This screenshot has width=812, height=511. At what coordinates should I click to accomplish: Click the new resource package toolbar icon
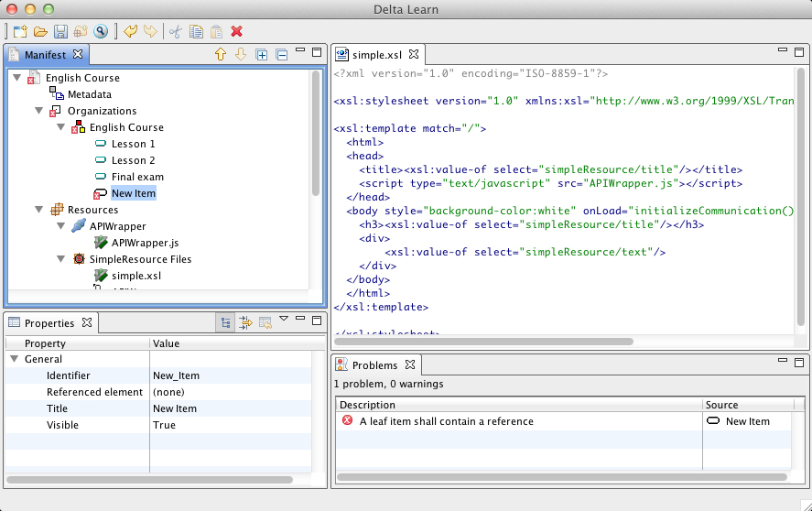click(81, 32)
